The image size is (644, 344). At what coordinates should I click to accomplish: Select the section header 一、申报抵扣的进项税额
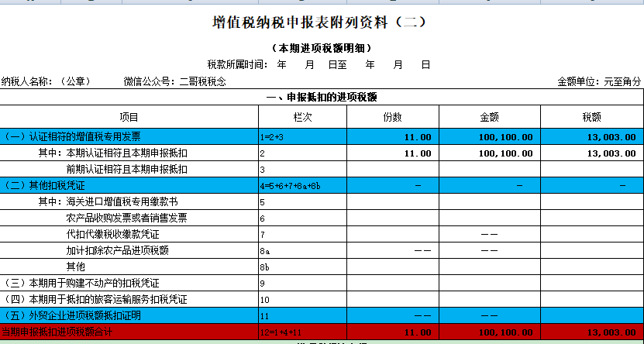[321, 98]
